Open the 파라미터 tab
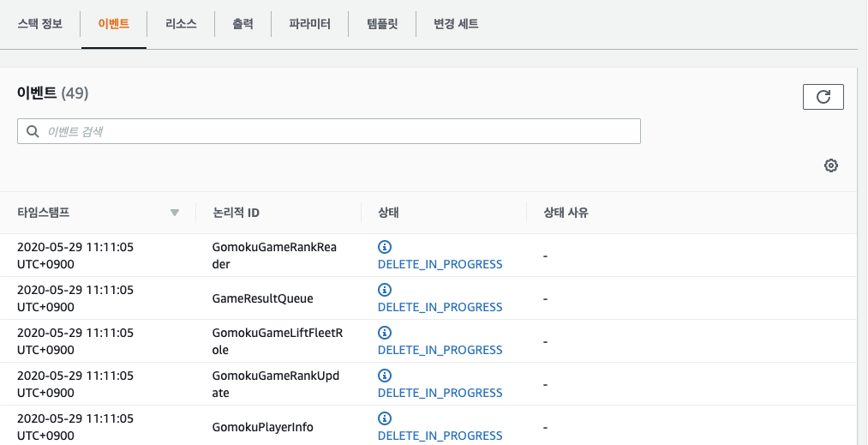Image resolution: width=868 pixels, height=445 pixels. 310,24
